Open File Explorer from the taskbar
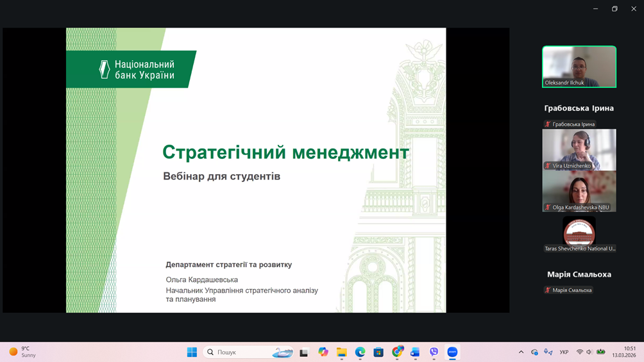644x362 pixels. click(x=341, y=352)
